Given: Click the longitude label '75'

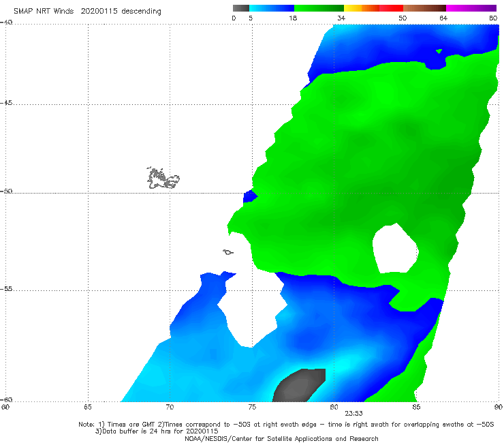Looking at the screenshot, I should point(252,408).
